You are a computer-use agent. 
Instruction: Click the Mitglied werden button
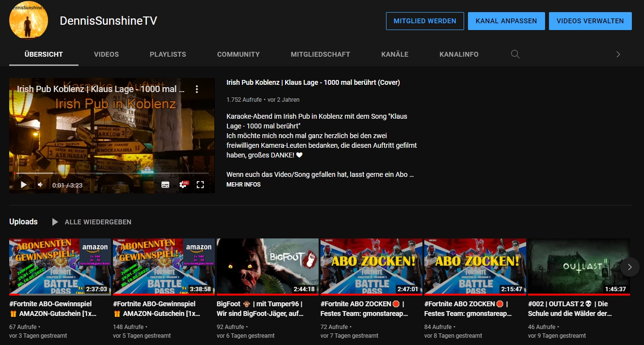click(x=424, y=21)
